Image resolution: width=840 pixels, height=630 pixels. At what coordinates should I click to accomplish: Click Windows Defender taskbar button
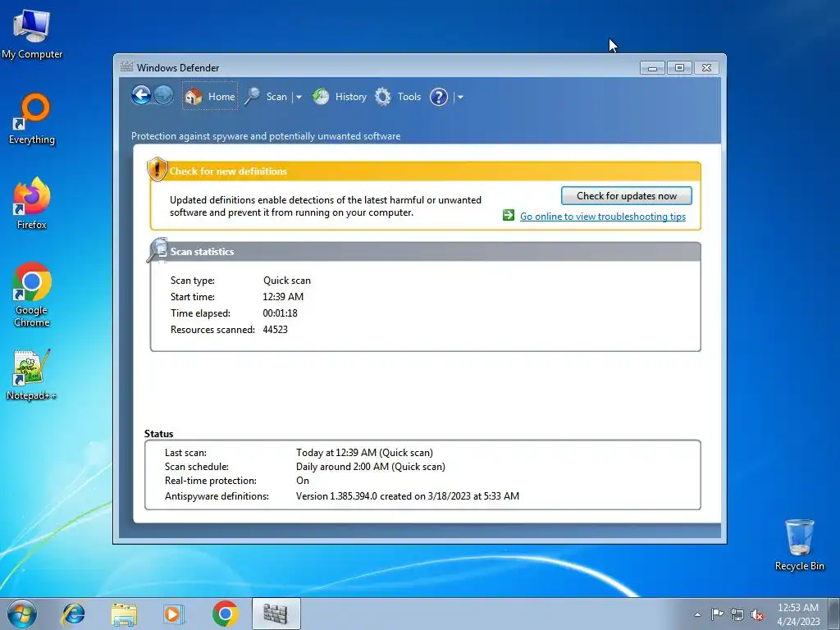point(276,614)
